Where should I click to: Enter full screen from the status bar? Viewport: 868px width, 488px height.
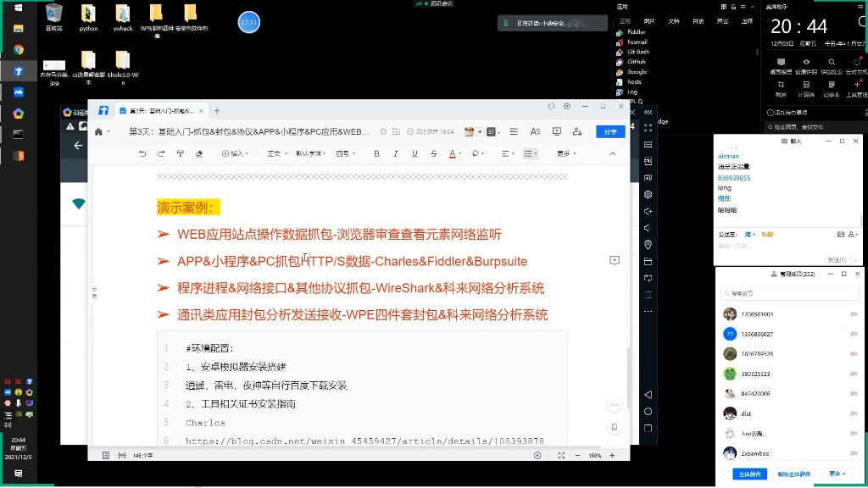561,455
